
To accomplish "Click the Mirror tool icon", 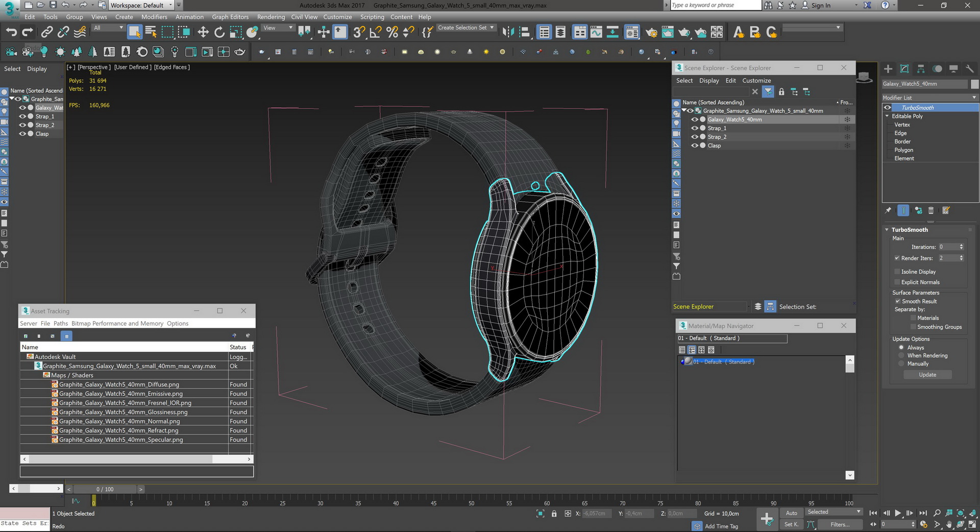I will pyautogui.click(x=508, y=32).
